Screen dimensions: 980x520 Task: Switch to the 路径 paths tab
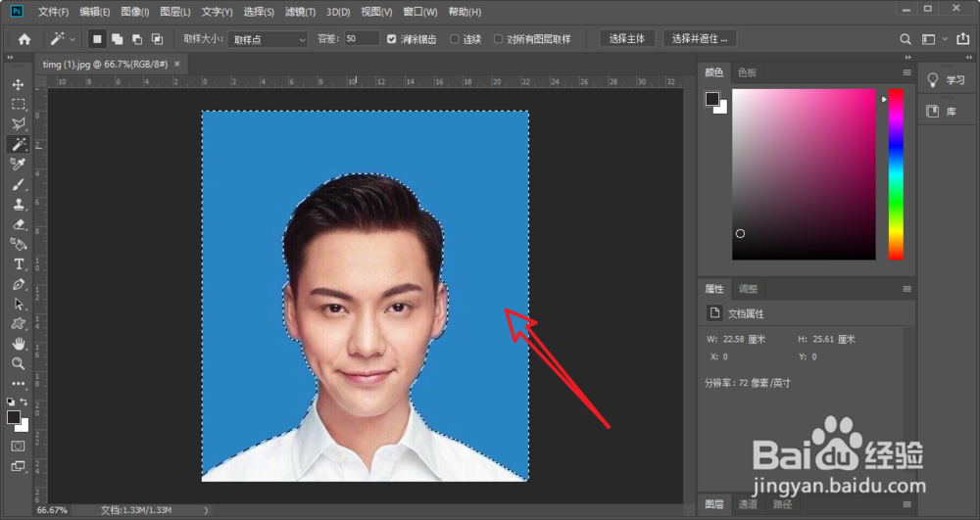[782, 504]
